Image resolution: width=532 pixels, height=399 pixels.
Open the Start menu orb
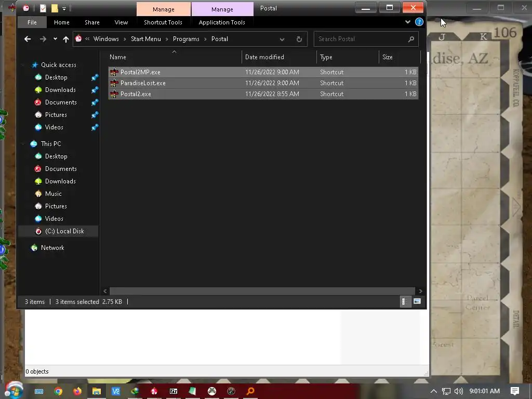14,390
